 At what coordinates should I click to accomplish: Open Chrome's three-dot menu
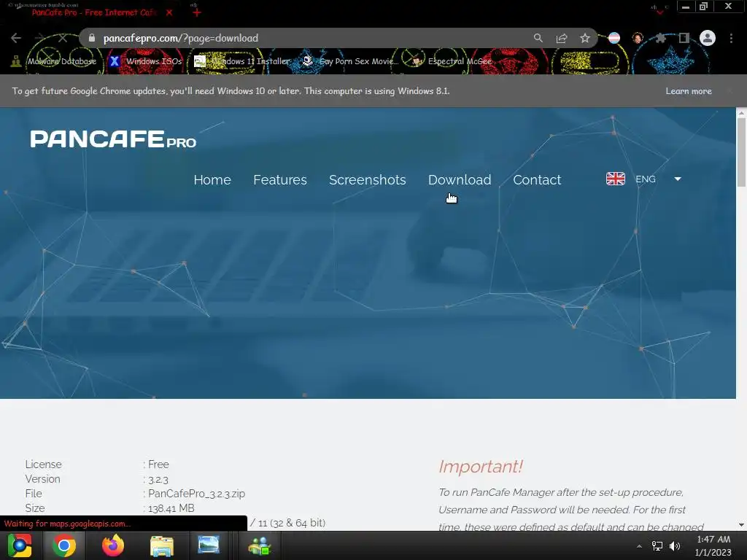point(731,38)
